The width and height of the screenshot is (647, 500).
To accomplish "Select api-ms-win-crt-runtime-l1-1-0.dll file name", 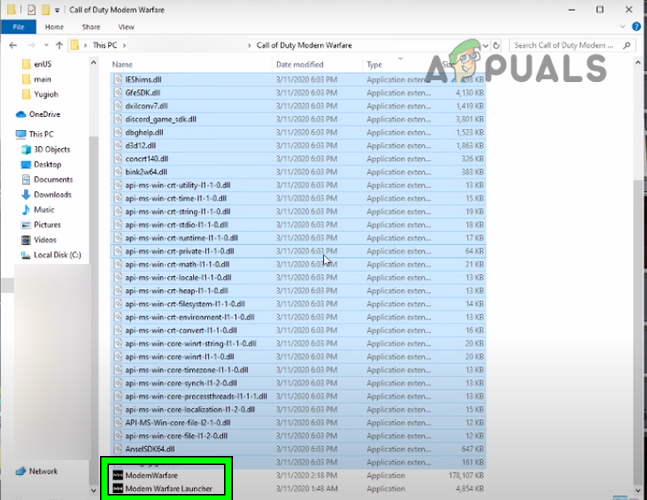I will 182,238.
